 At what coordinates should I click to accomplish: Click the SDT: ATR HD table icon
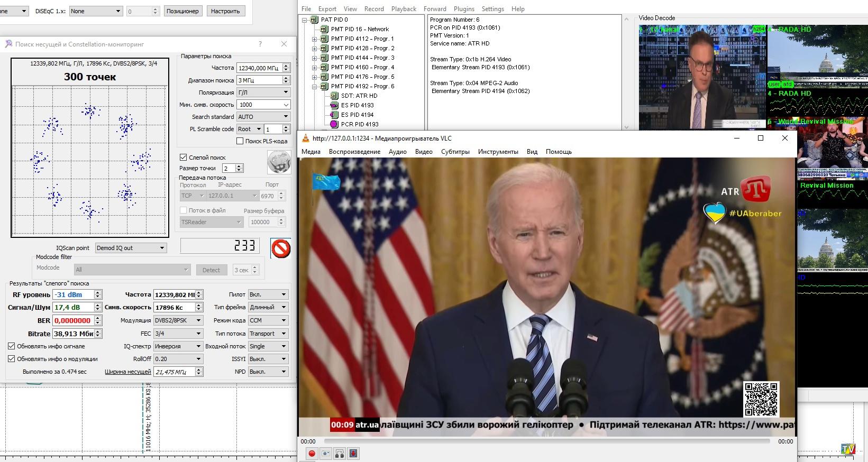(x=334, y=96)
